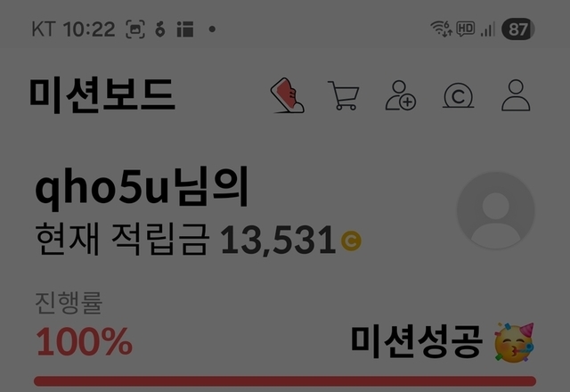The image size is (570, 392).
Task: Tap the red mission progress bar
Action: coord(285,381)
